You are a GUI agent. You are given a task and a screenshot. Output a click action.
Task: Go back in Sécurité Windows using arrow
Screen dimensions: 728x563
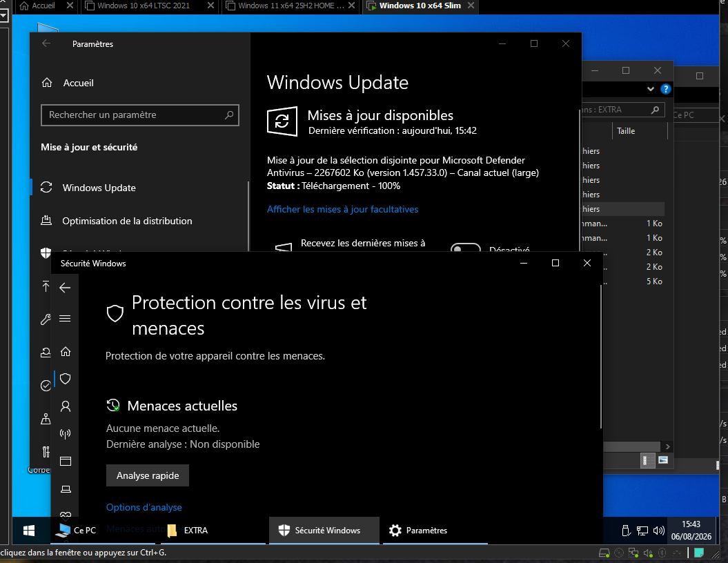tap(65, 288)
